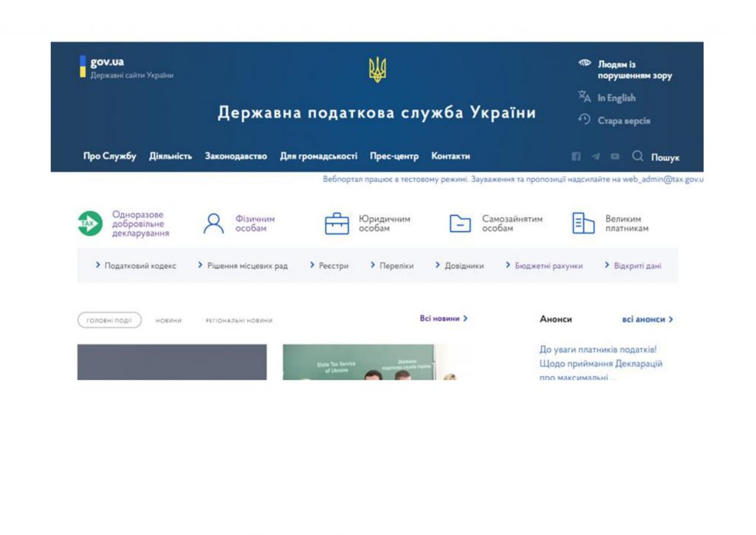Screen dimensions: 756x535
Task: Switch site to In English
Action: coord(616,98)
